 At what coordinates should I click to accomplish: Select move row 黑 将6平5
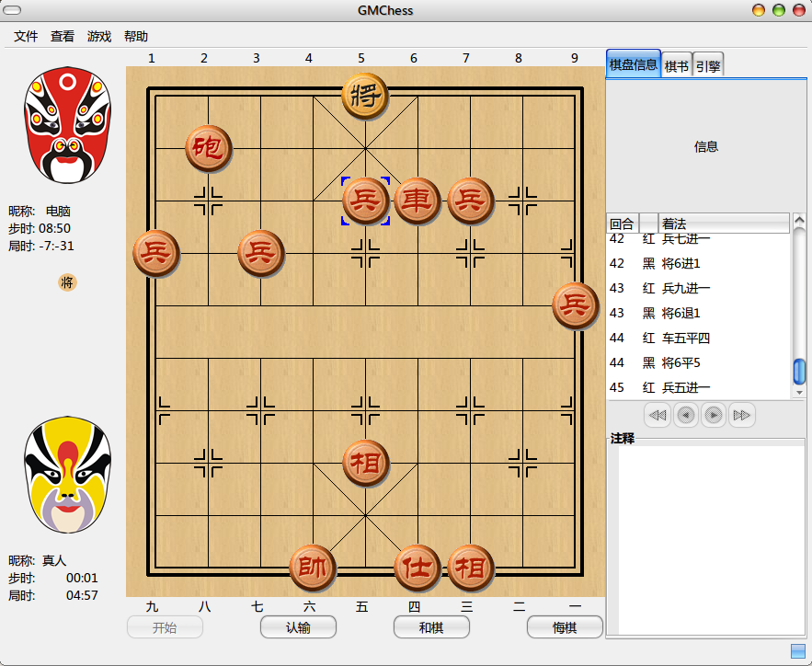pyautogui.click(x=699, y=362)
